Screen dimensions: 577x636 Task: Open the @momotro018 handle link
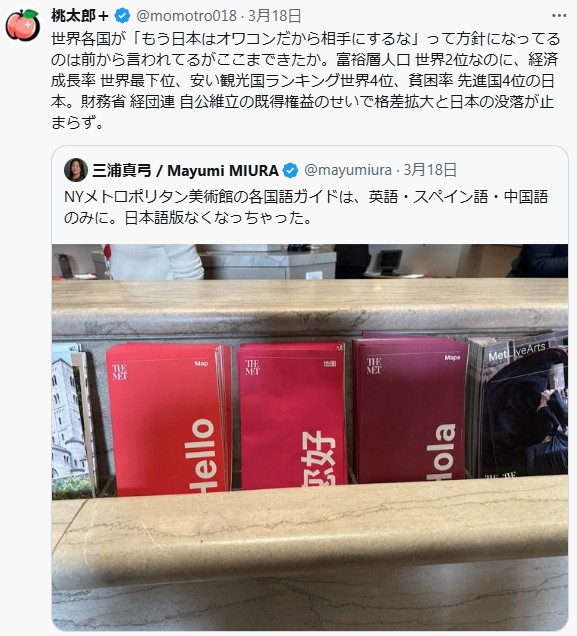point(186,16)
